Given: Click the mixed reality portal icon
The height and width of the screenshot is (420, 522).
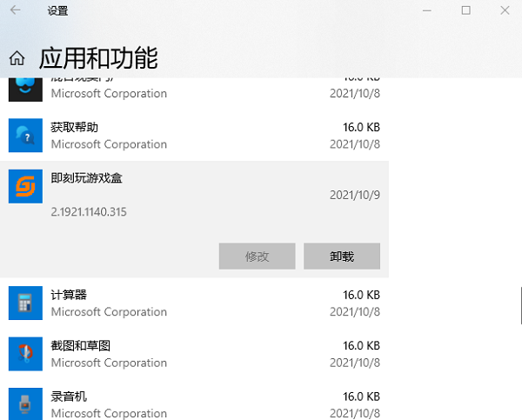Looking at the screenshot, I should (25, 90).
